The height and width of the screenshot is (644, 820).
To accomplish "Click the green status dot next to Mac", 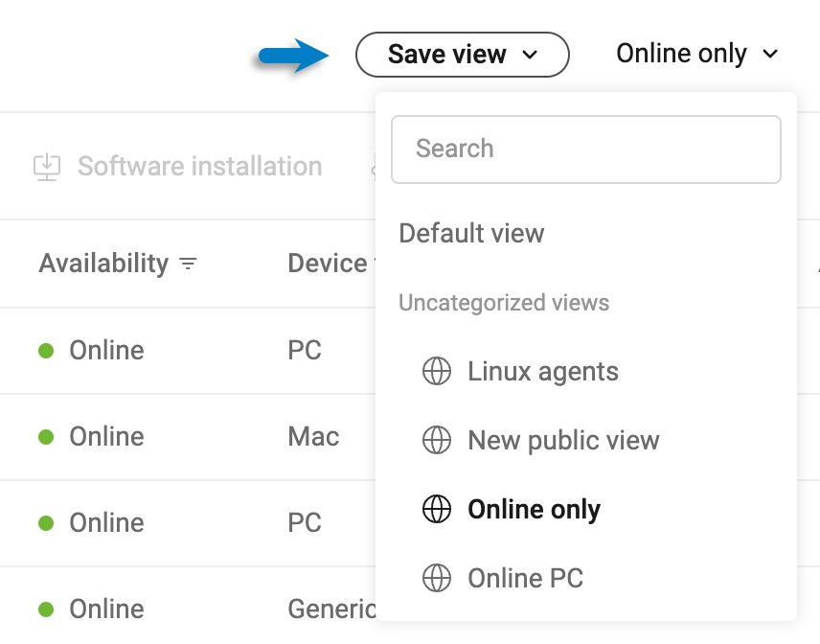I will [45, 436].
